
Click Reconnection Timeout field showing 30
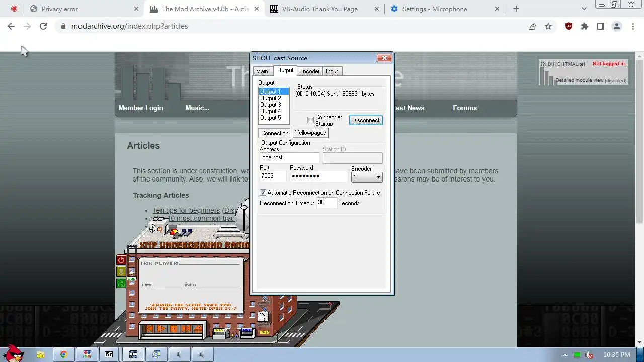pyautogui.click(x=327, y=203)
